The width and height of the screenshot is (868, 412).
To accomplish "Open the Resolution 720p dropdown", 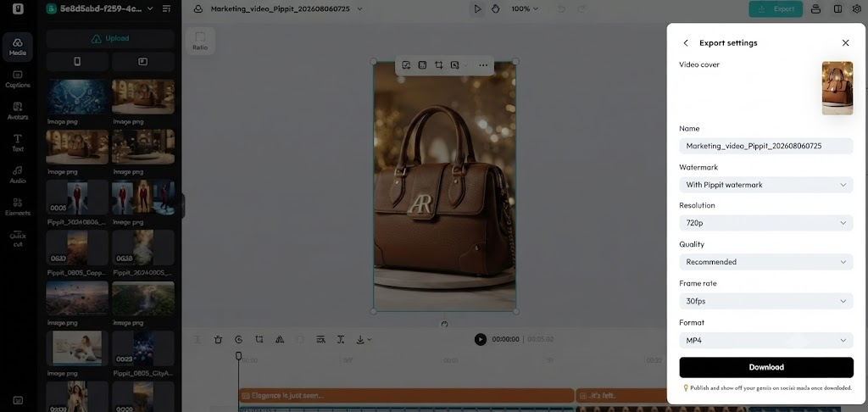I will pos(766,223).
